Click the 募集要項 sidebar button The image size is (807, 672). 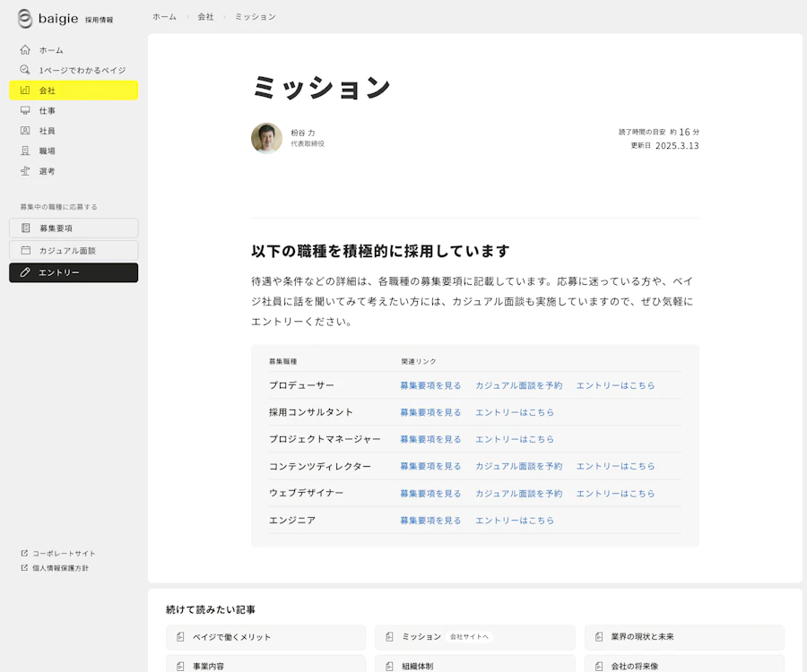74,228
